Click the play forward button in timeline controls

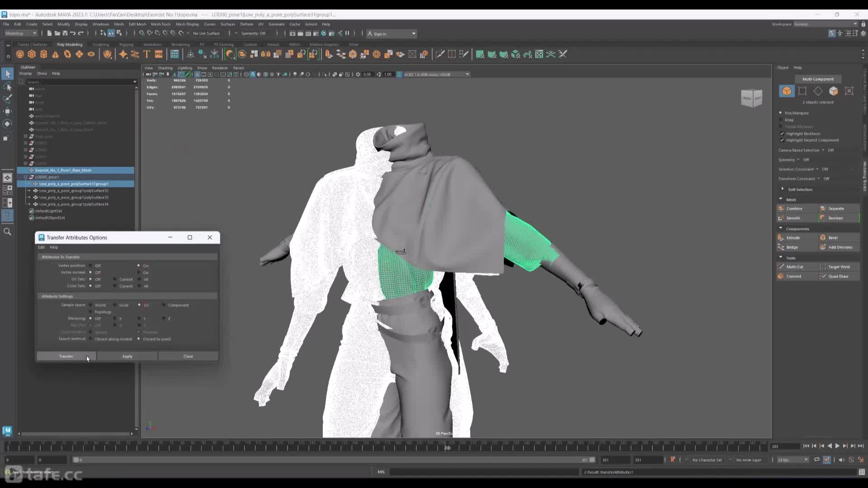point(837,446)
